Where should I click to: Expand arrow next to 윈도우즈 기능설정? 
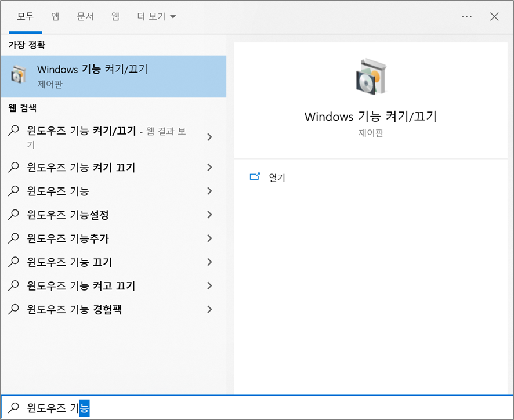(210, 215)
